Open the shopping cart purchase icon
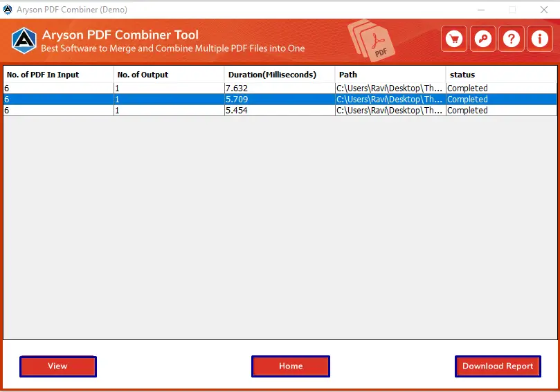This screenshot has height=392, width=560. (x=454, y=39)
